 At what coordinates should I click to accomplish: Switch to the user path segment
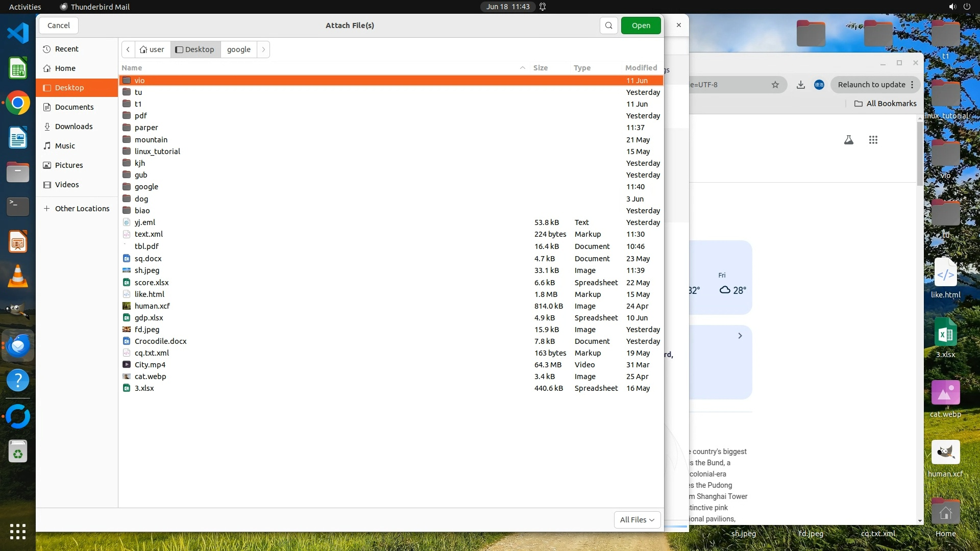tap(152, 49)
